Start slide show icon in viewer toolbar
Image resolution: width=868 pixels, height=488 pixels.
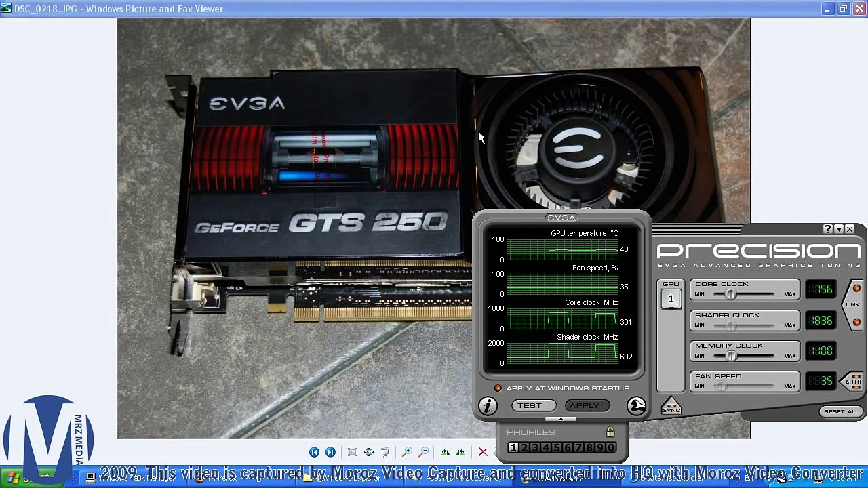(x=385, y=452)
